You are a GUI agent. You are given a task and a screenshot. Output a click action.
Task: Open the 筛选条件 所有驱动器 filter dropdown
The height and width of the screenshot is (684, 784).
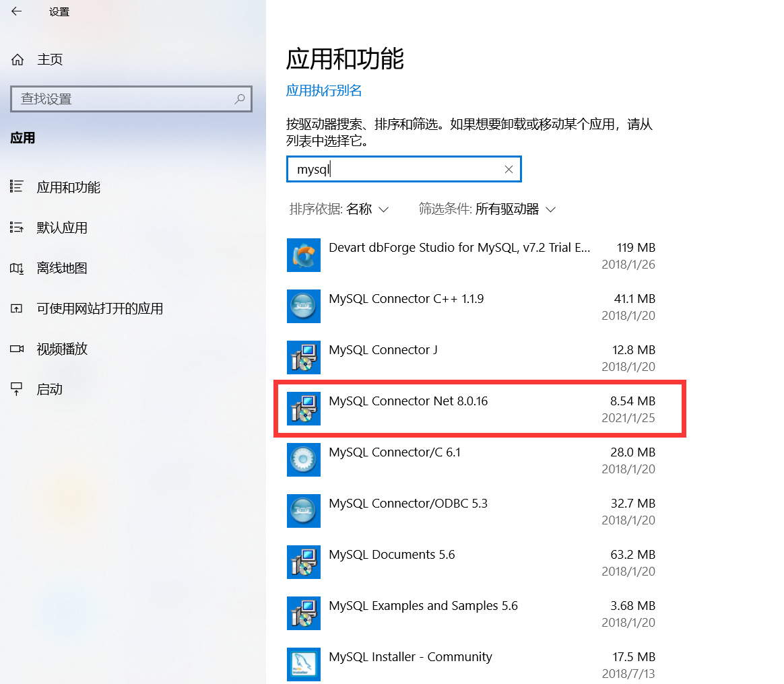tap(487, 209)
